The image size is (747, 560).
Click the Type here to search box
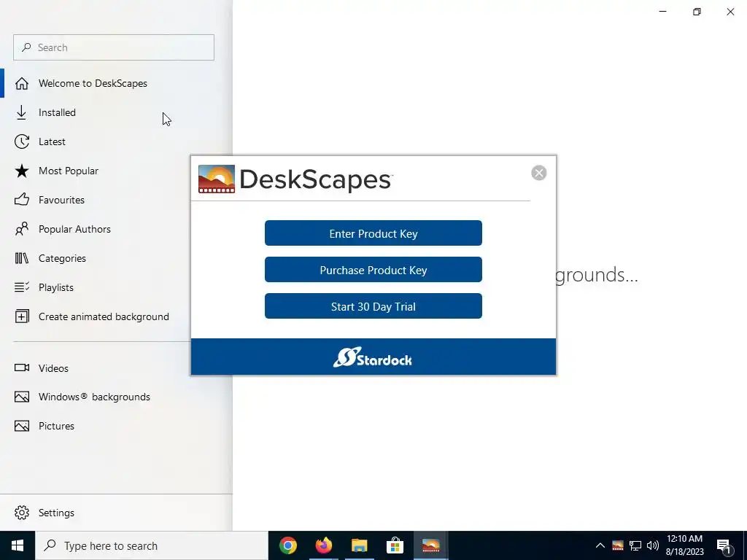(x=152, y=545)
